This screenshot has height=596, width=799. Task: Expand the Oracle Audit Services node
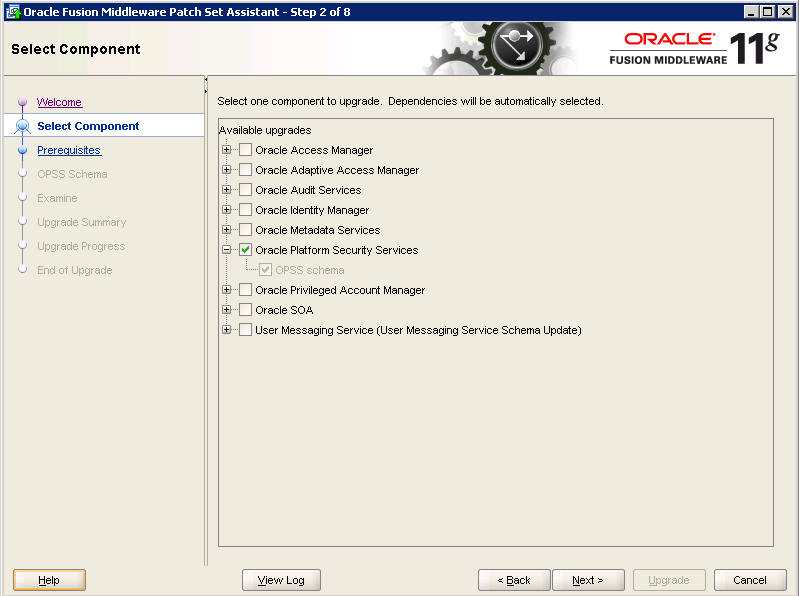[227, 190]
